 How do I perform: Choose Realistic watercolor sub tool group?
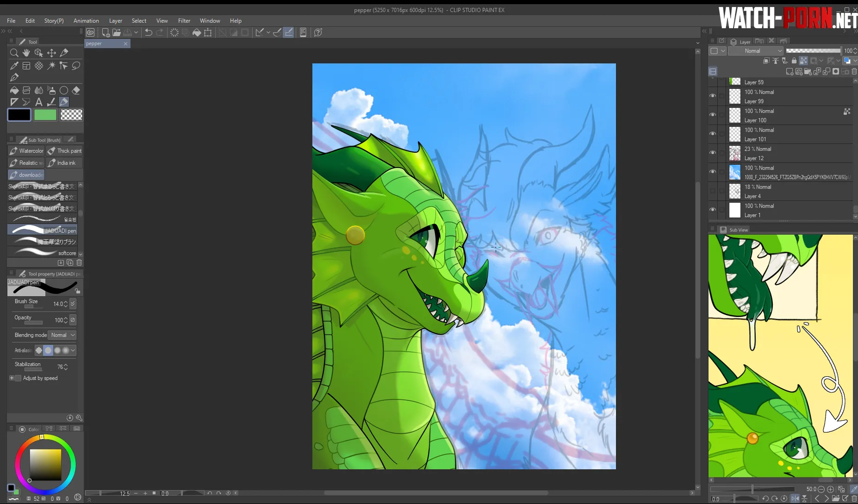[26, 163]
